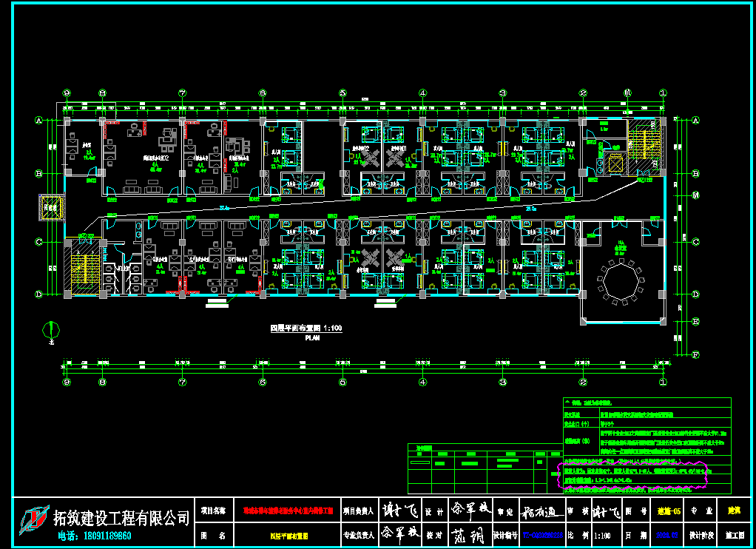Select the company name 拓筑建设工程有限公司
The image size is (756, 549).
[122, 515]
